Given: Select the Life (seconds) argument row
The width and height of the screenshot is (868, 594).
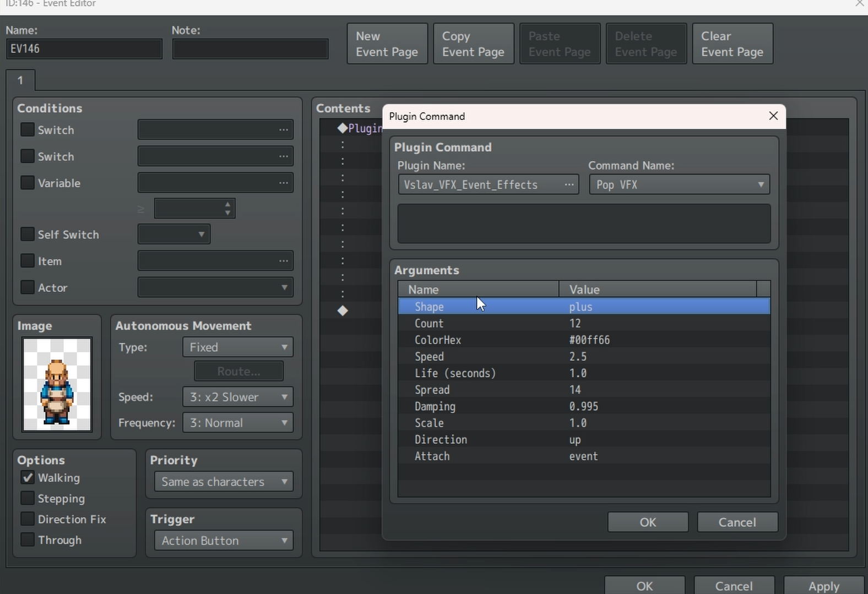Looking at the screenshot, I should [x=584, y=373].
